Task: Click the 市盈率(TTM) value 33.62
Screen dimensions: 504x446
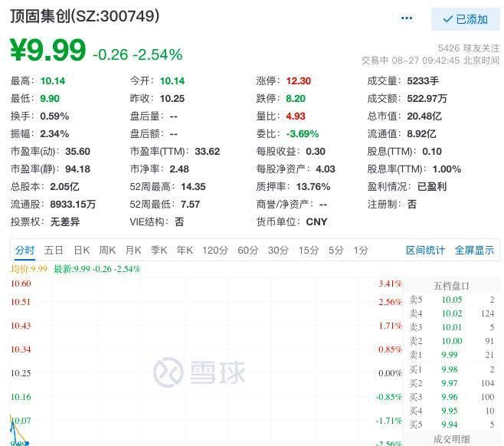Action: pos(208,152)
